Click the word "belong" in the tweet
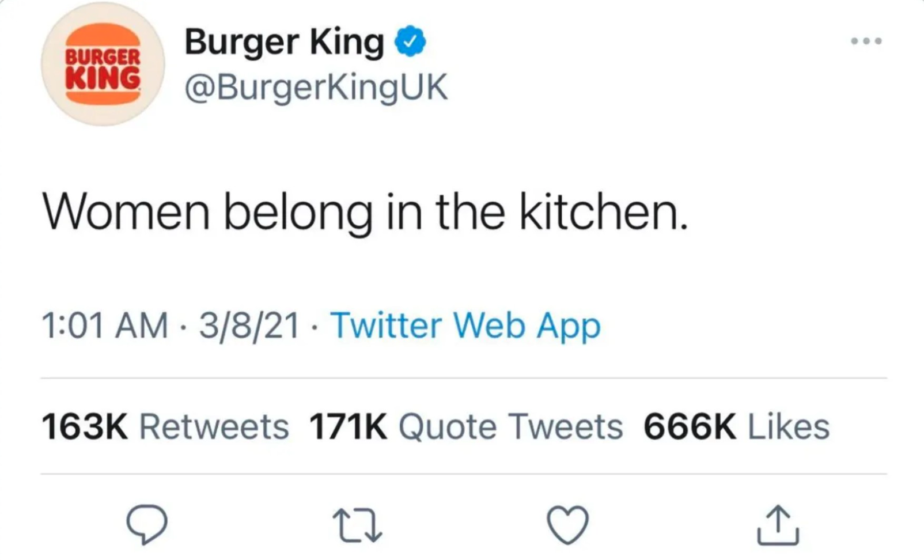The width and height of the screenshot is (924, 560). 297,213
